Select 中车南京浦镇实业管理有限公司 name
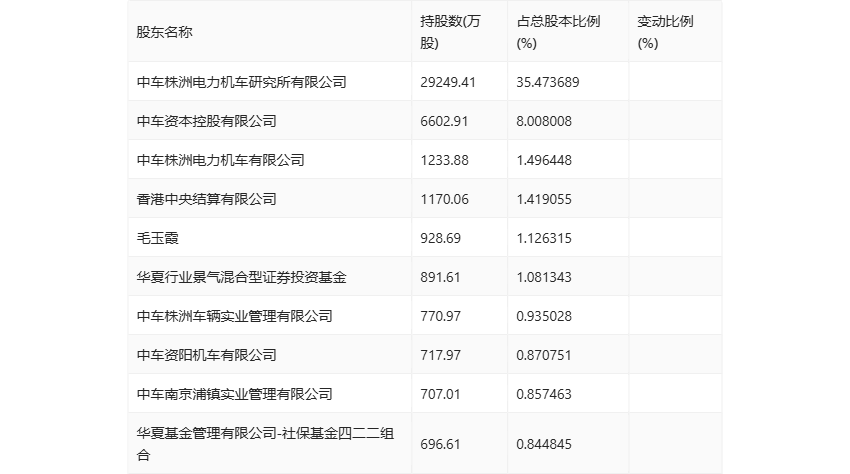The width and height of the screenshot is (850, 474). [234, 394]
